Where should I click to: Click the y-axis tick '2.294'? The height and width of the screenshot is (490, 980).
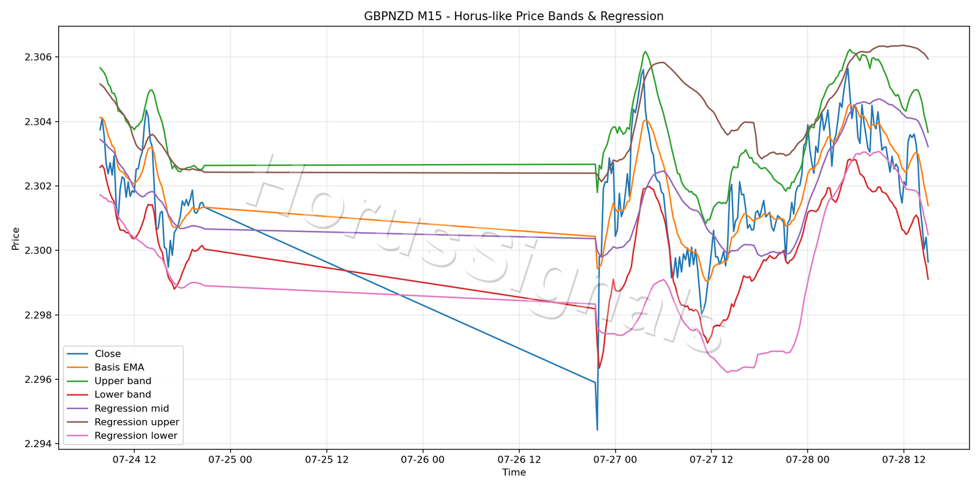(x=38, y=444)
